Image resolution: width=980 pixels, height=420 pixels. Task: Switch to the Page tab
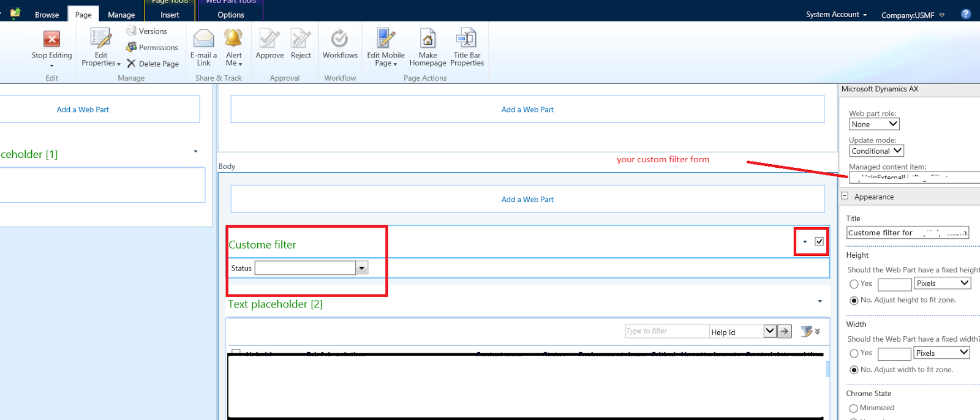pos(83,15)
